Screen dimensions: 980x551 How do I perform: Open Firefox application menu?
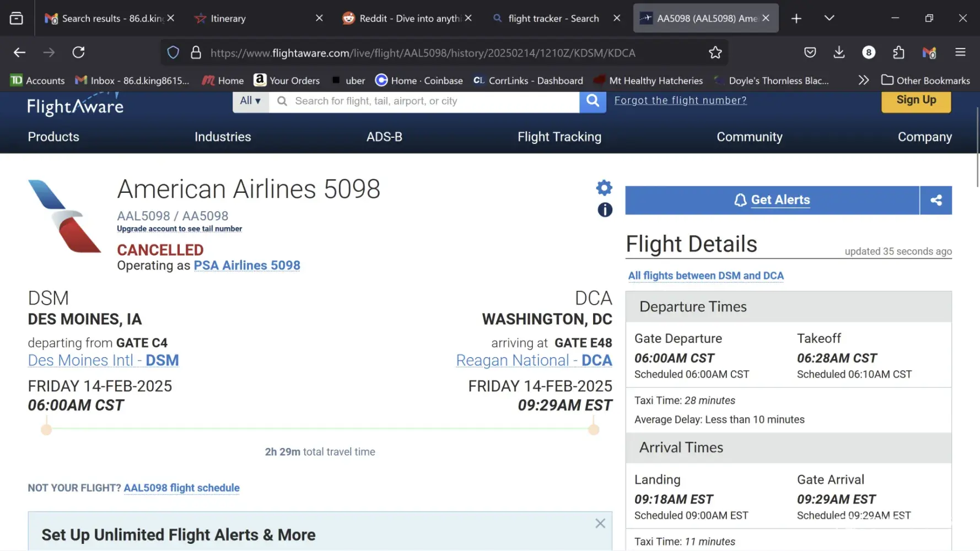point(960,53)
